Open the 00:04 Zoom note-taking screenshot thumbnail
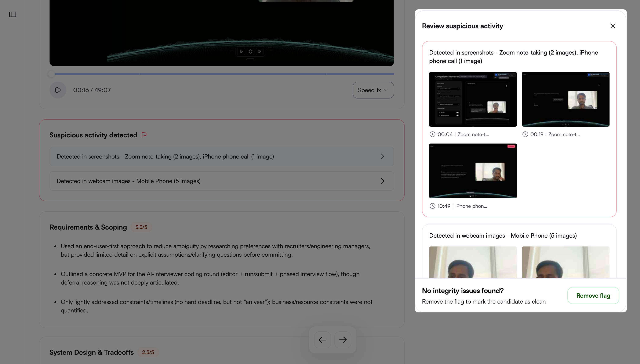 coord(473,99)
